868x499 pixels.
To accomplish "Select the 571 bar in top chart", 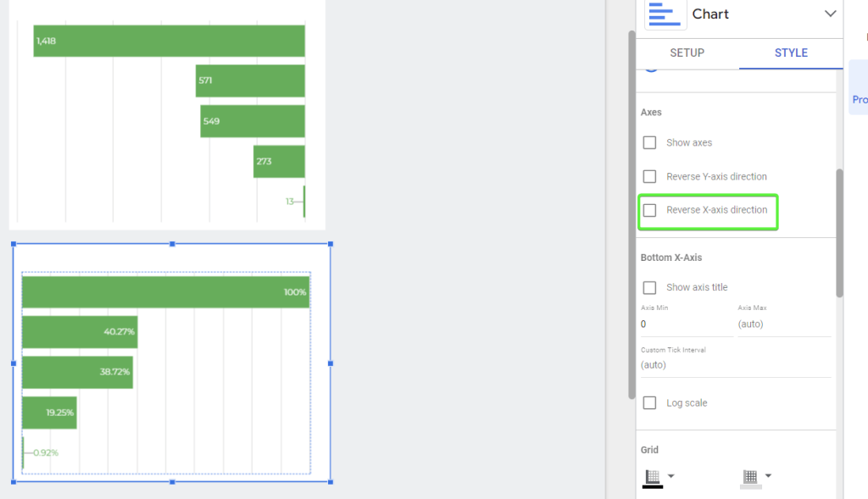I will 250,80.
